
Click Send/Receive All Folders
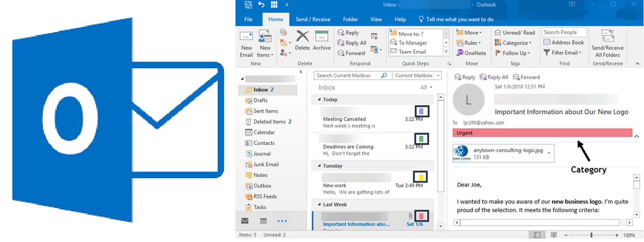coord(607,44)
